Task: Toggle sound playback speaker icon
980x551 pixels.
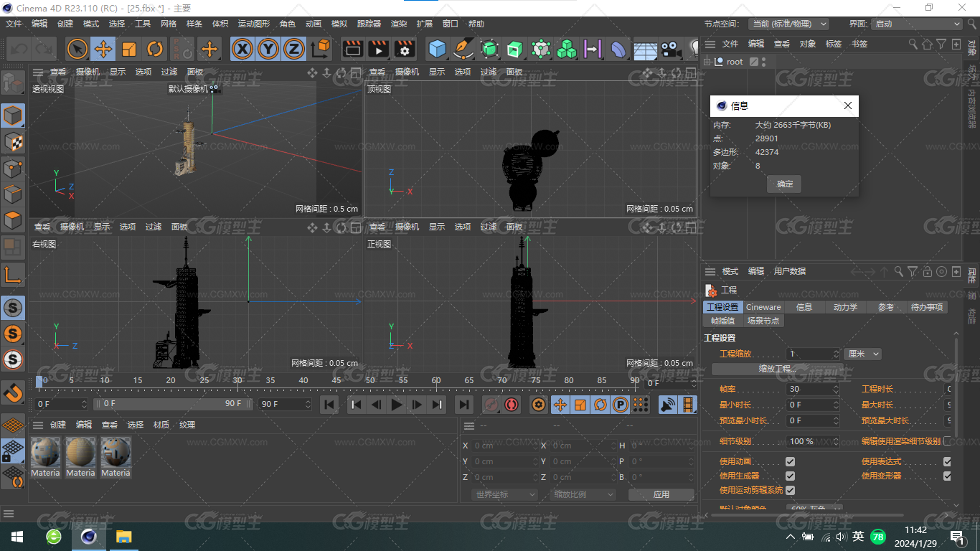Action: (x=668, y=405)
